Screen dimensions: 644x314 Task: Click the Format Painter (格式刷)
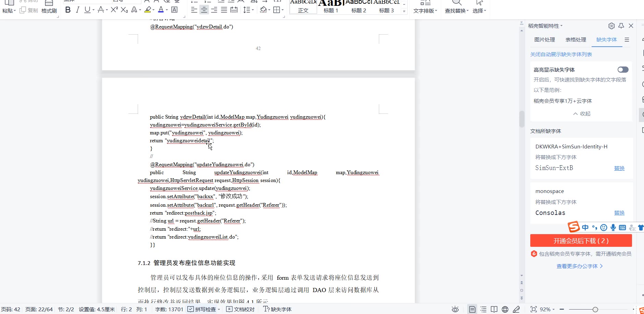click(49, 7)
